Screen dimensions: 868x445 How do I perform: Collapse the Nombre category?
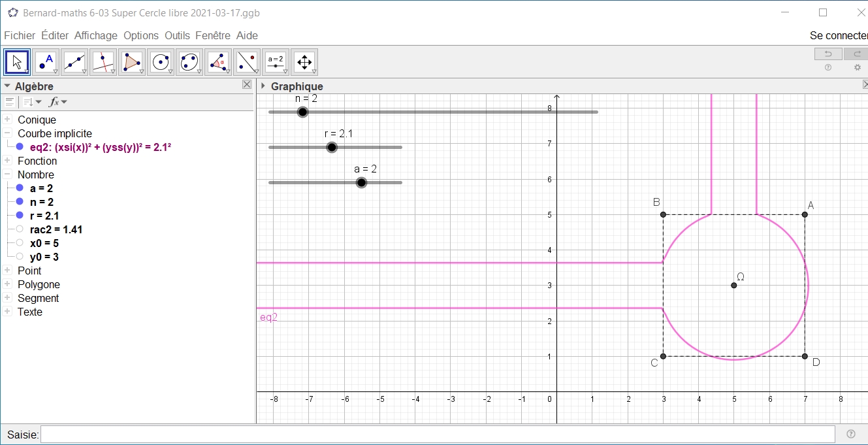click(8, 174)
